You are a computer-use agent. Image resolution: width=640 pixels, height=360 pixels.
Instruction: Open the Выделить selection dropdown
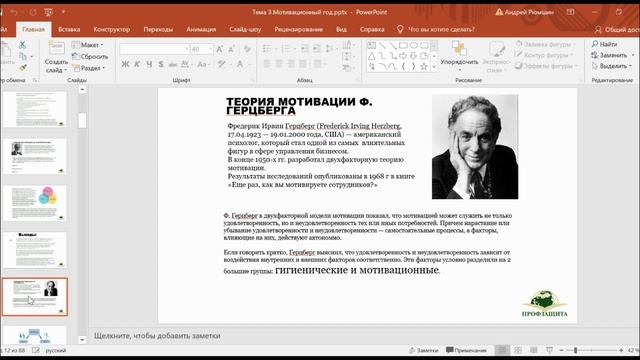pos(611,66)
